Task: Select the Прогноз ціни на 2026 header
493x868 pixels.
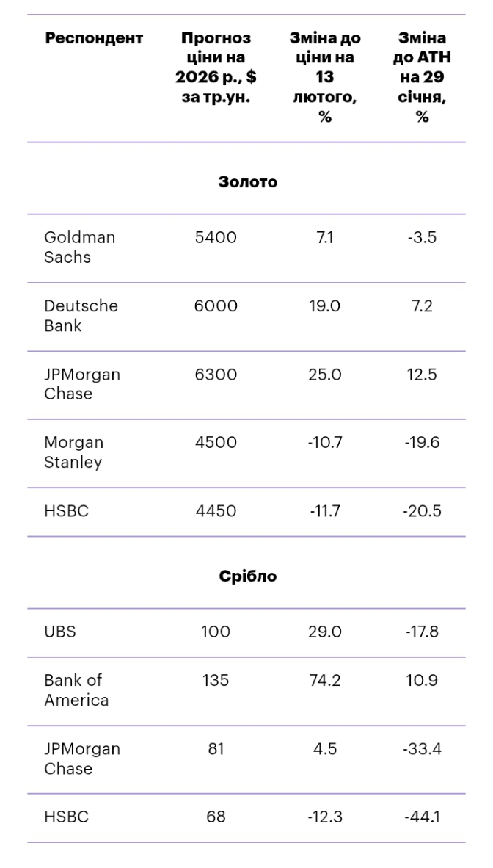Action: coord(216,68)
